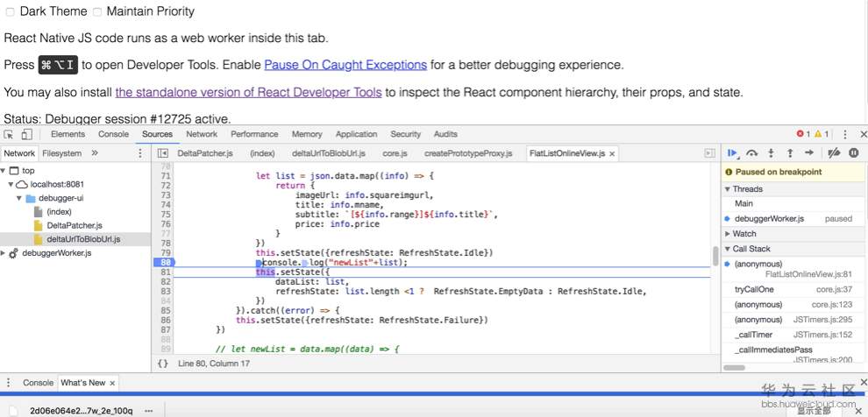Open the (index) file in tree

pyautogui.click(x=59, y=212)
